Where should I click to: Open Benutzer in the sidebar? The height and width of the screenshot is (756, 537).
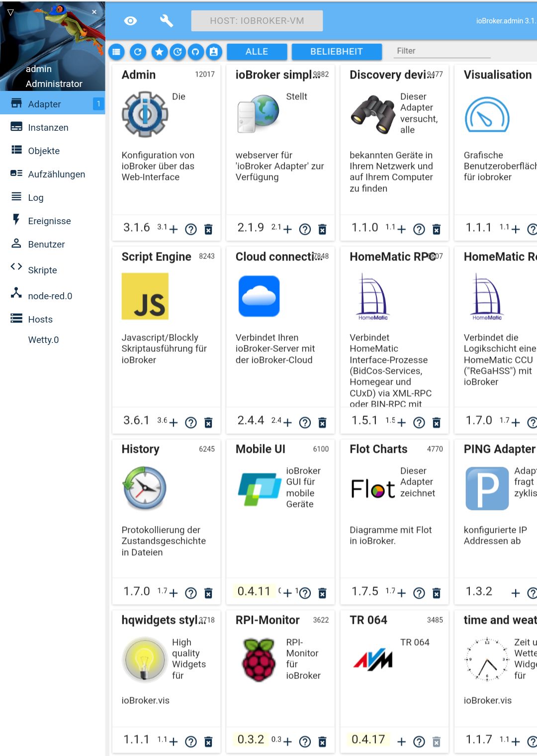pos(53,244)
